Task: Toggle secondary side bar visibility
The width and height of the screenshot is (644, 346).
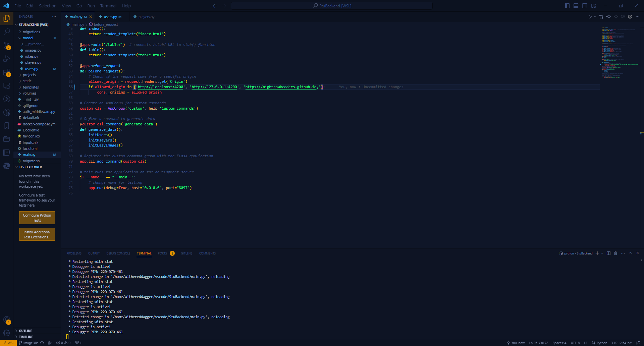Action: tap(585, 6)
